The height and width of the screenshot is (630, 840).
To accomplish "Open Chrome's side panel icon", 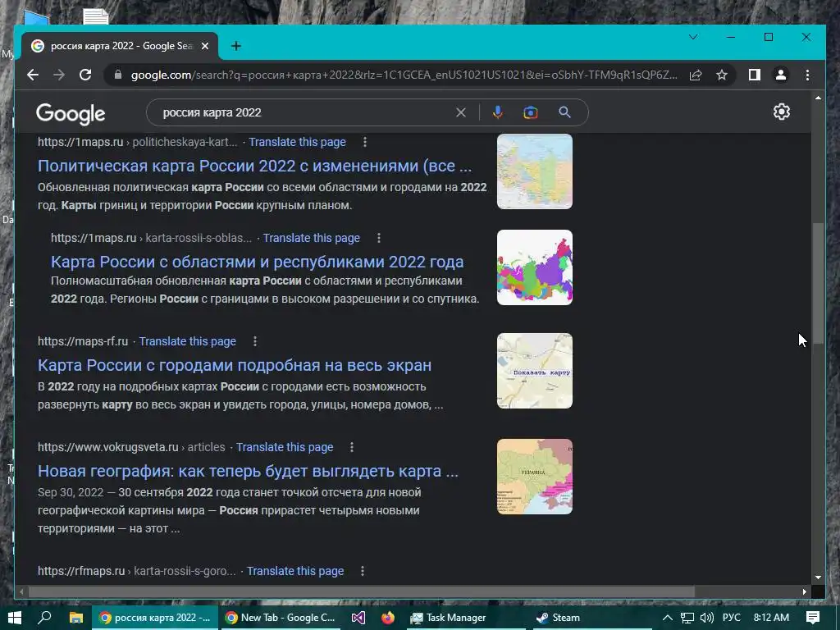I will click(755, 75).
